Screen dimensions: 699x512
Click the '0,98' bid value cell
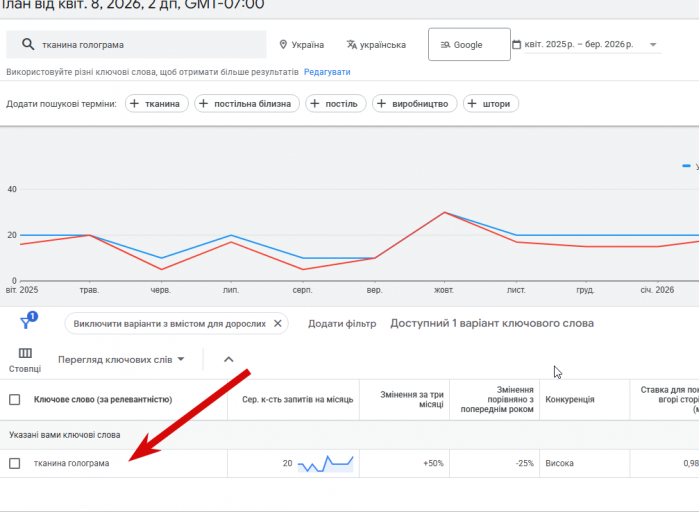(691, 463)
